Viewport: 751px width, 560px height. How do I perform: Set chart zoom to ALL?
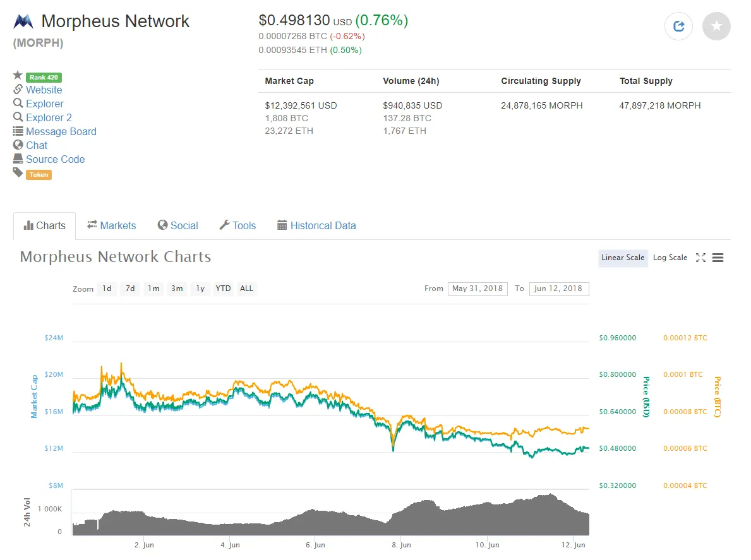click(x=247, y=289)
